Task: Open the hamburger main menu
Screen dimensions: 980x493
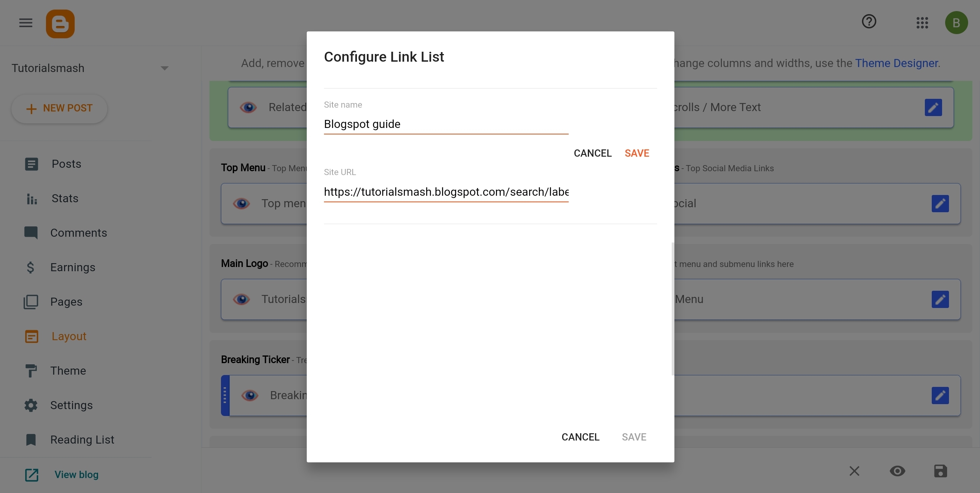Action: click(x=26, y=23)
